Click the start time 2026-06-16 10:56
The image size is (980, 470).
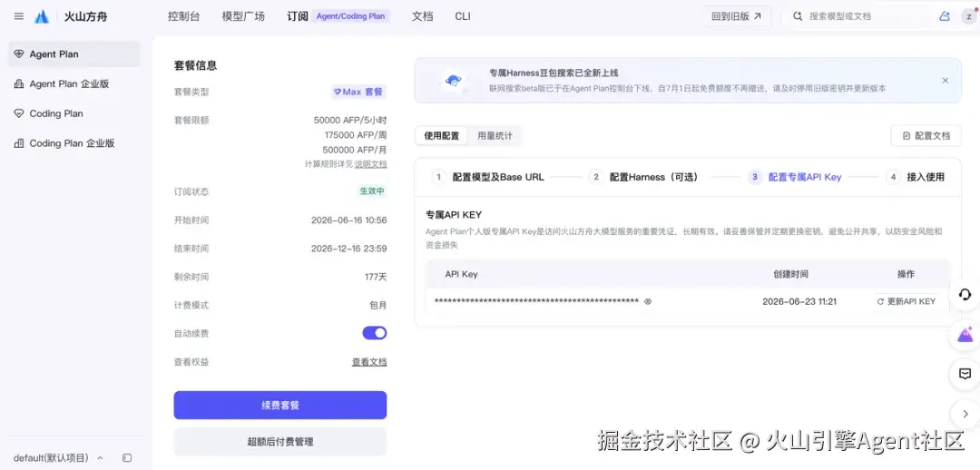pyautogui.click(x=348, y=220)
